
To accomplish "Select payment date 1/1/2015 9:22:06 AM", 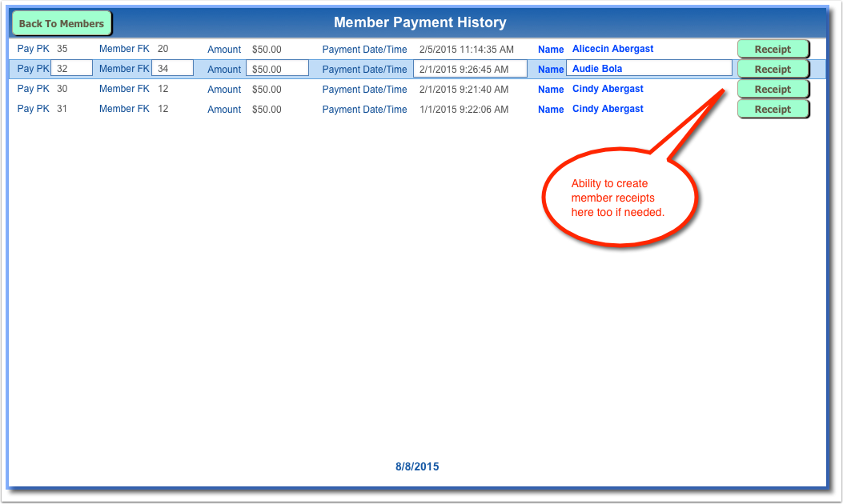I will [464, 109].
